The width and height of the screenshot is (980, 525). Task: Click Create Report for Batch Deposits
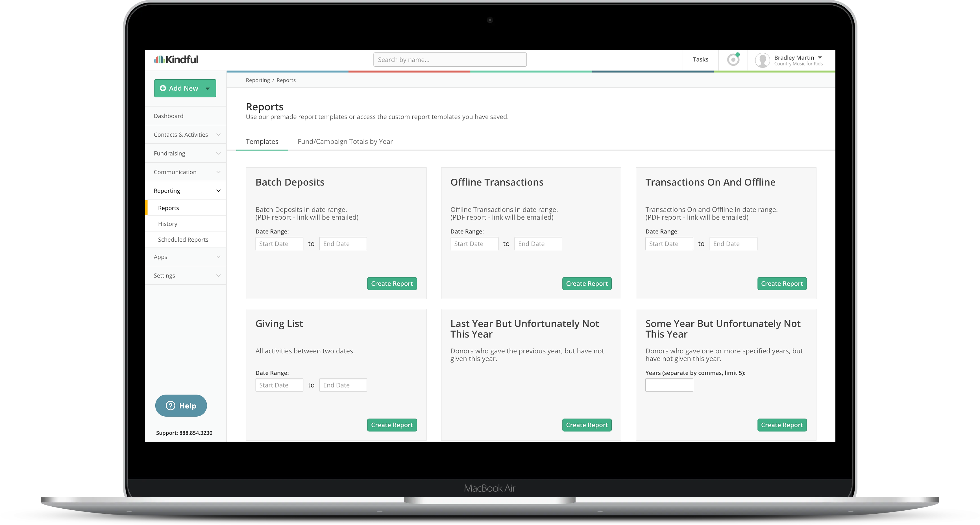pos(391,283)
